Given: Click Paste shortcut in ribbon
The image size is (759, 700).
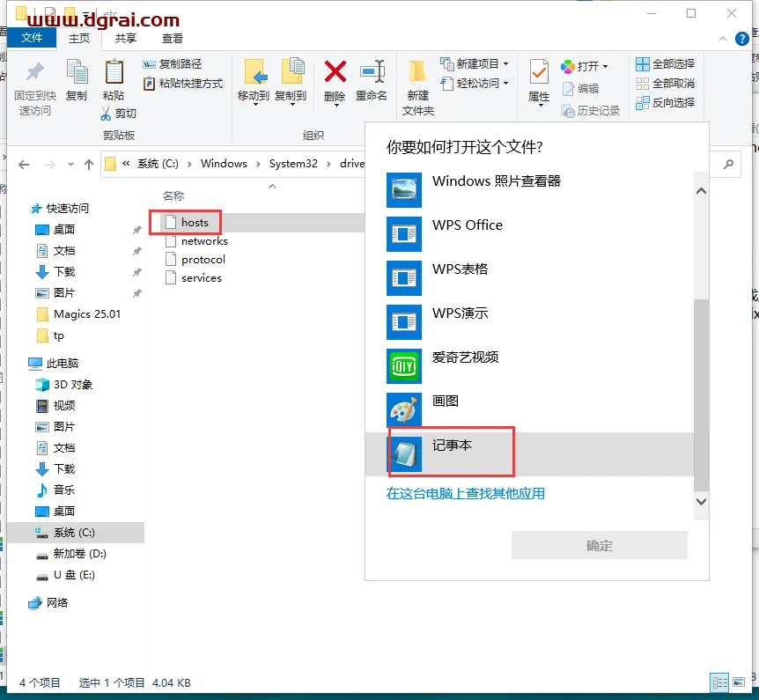Looking at the screenshot, I should pyautogui.click(x=183, y=84).
